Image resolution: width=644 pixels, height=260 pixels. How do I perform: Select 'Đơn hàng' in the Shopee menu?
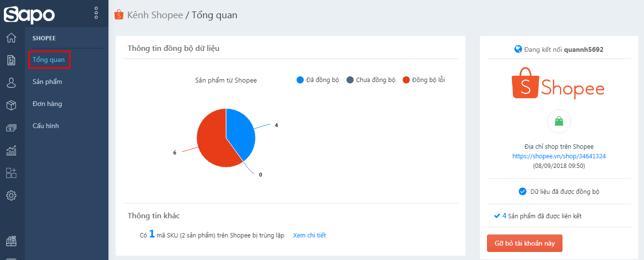(x=47, y=104)
